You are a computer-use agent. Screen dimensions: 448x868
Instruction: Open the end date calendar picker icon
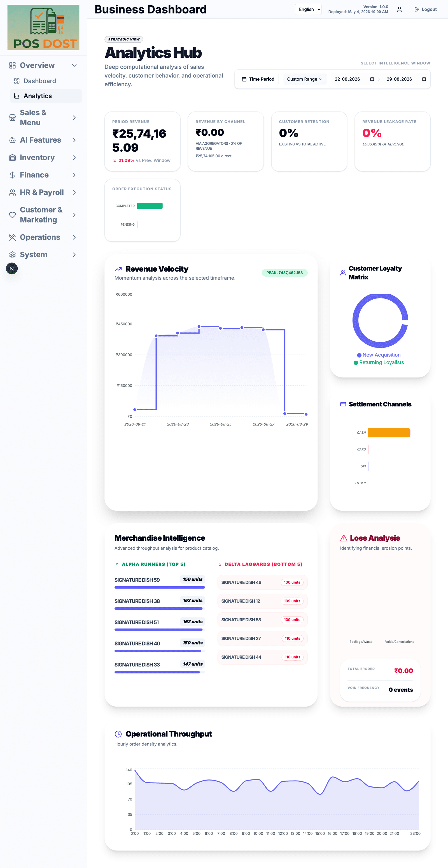[424, 79]
